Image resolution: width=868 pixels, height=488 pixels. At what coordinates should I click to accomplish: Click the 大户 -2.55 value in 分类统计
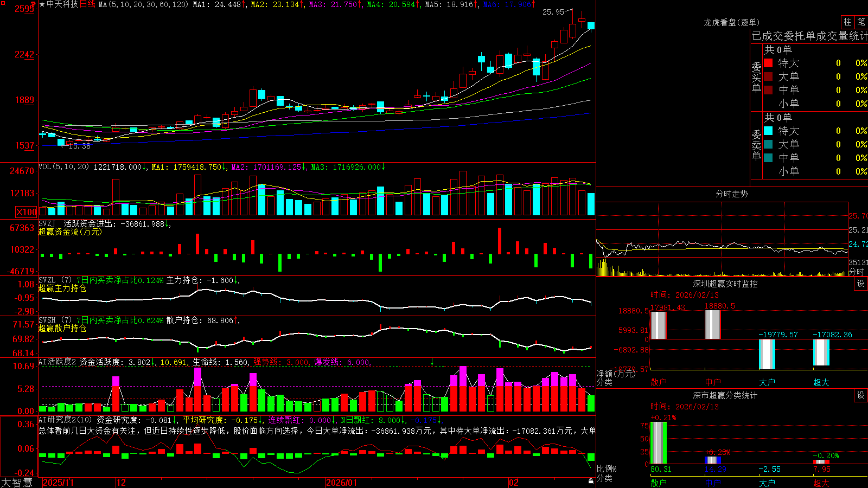[770, 469]
